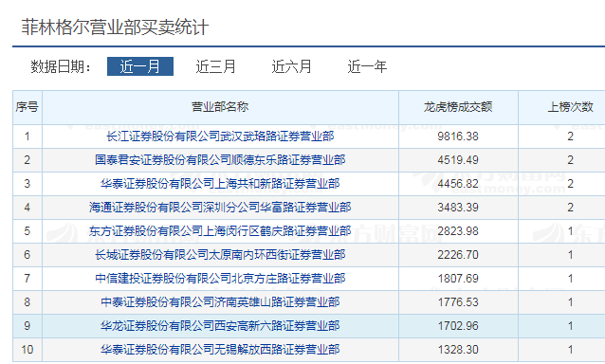Image resolution: width=605 pixels, height=364 pixels.
Task: Switch to 近三月 date range
Action: (215, 66)
